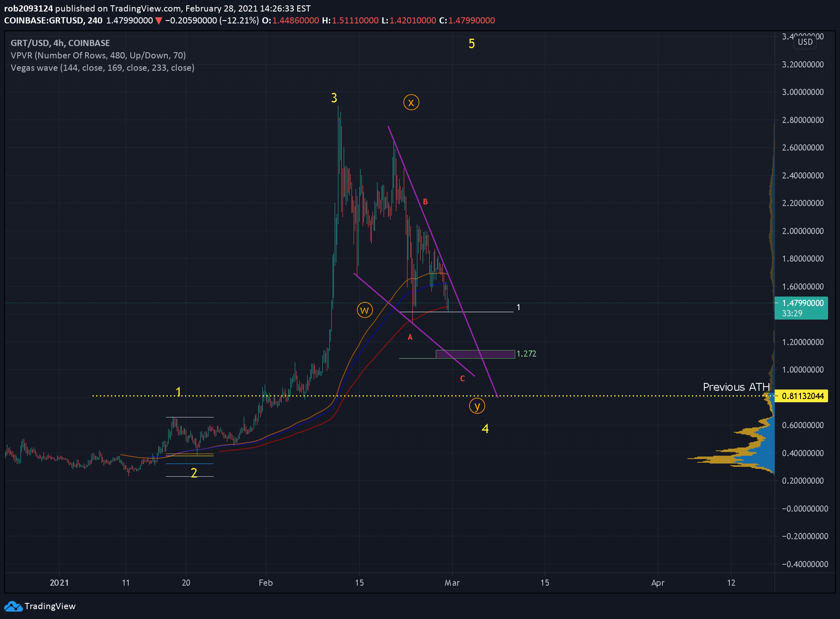Click the USD currency label button
840x619 pixels.
tap(805, 42)
